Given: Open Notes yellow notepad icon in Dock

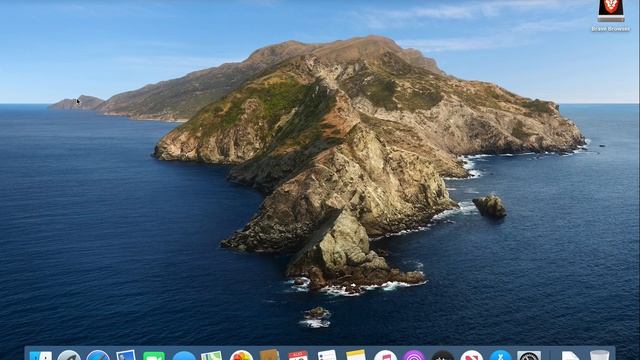Looking at the screenshot, I should 356,355.
